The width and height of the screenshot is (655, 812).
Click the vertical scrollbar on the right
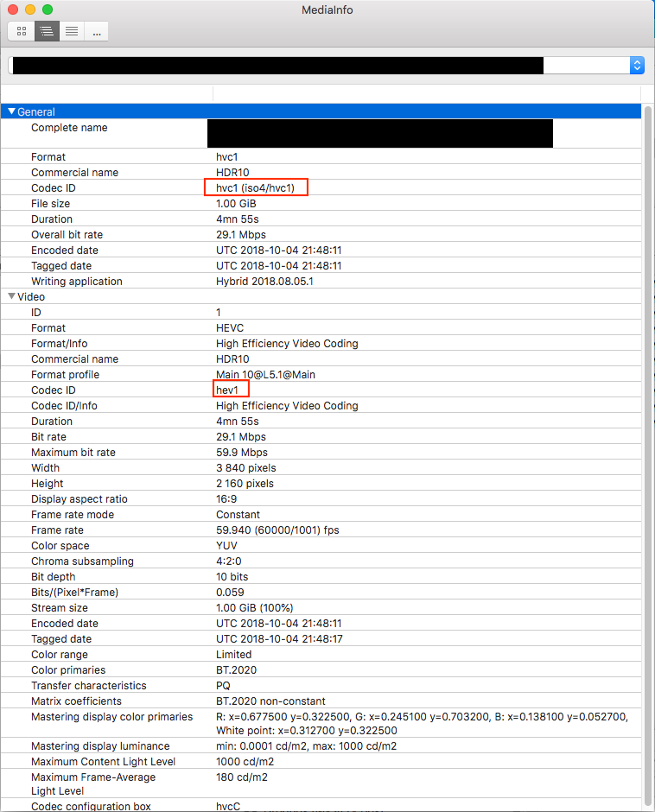pyautogui.click(x=648, y=432)
